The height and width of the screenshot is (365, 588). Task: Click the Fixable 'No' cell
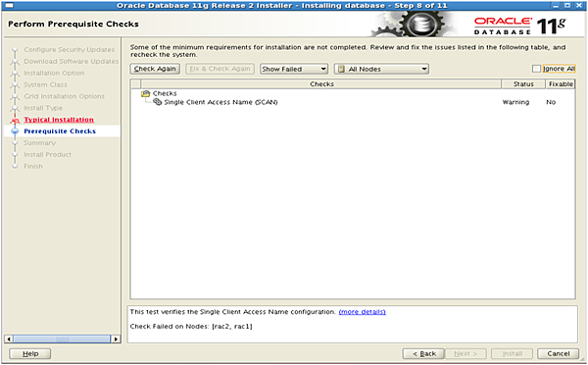click(551, 102)
